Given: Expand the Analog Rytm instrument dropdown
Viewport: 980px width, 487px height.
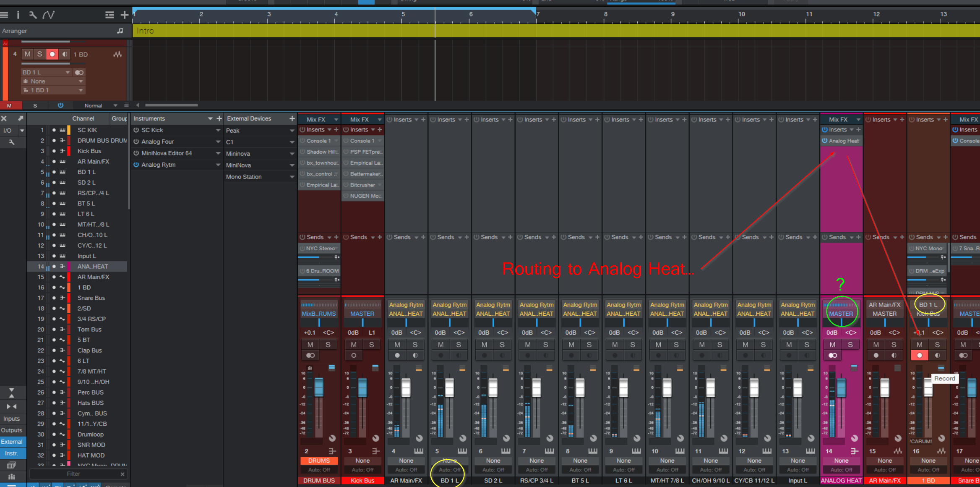Looking at the screenshot, I should tap(218, 165).
